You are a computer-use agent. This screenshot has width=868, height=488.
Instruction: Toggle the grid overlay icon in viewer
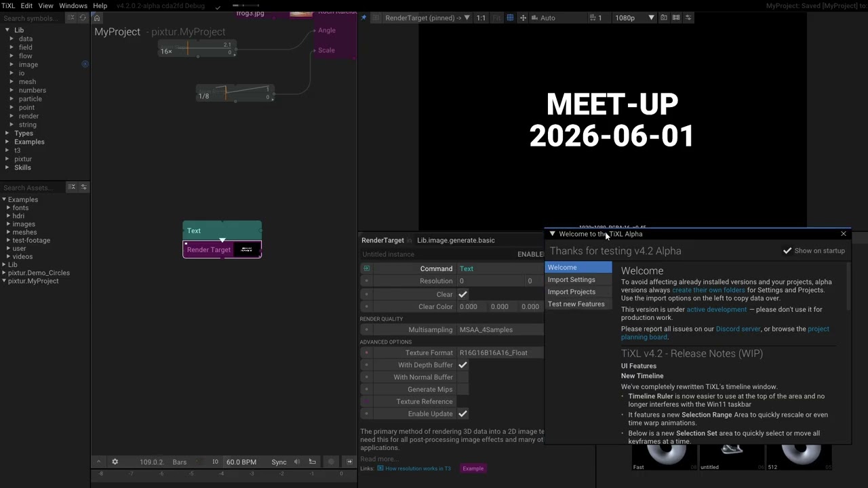[x=510, y=18]
